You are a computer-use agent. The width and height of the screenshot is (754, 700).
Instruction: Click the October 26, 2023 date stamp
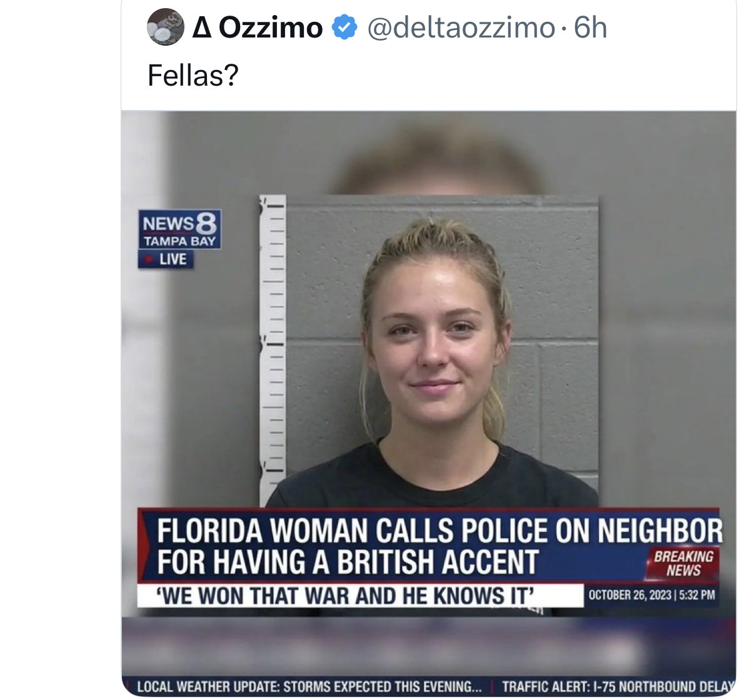click(651, 595)
